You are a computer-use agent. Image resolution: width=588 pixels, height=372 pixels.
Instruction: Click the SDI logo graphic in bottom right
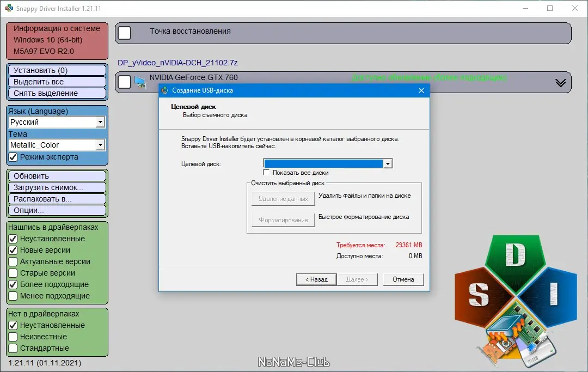coord(514,294)
